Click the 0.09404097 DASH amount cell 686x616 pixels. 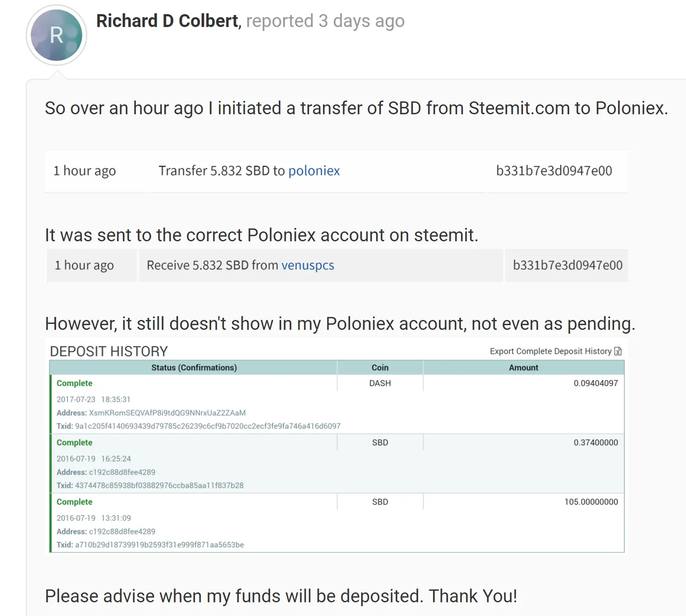point(595,383)
